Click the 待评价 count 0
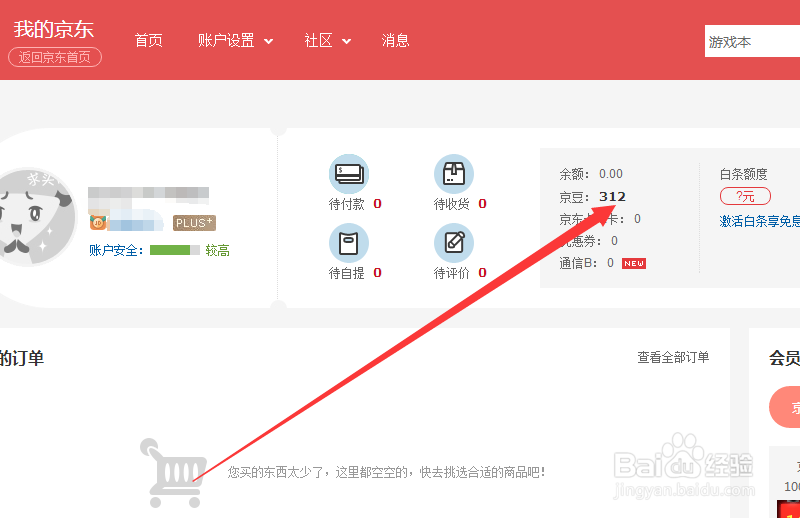800x518 pixels. (x=483, y=273)
